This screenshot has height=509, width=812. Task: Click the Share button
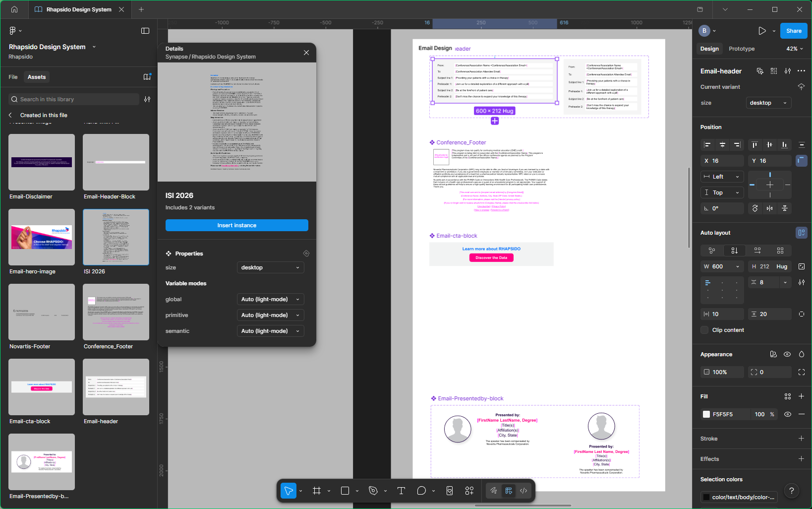tap(794, 30)
